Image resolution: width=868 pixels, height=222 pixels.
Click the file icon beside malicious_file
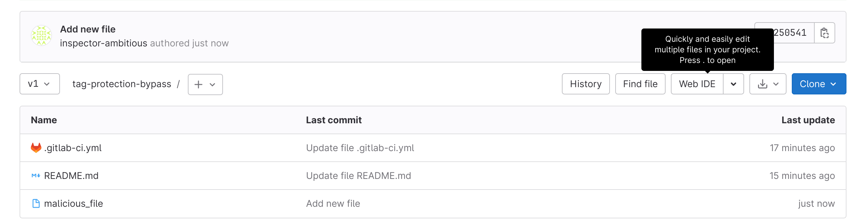pos(36,203)
